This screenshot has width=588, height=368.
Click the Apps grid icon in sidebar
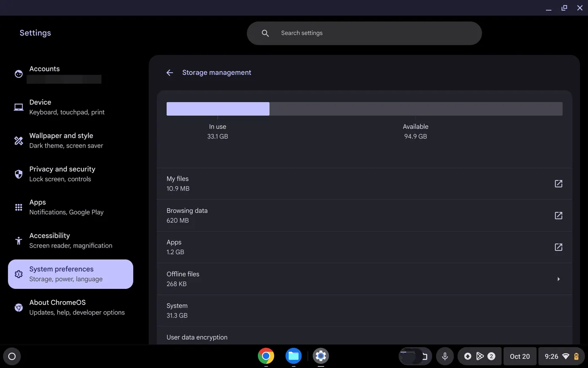pos(18,207)
